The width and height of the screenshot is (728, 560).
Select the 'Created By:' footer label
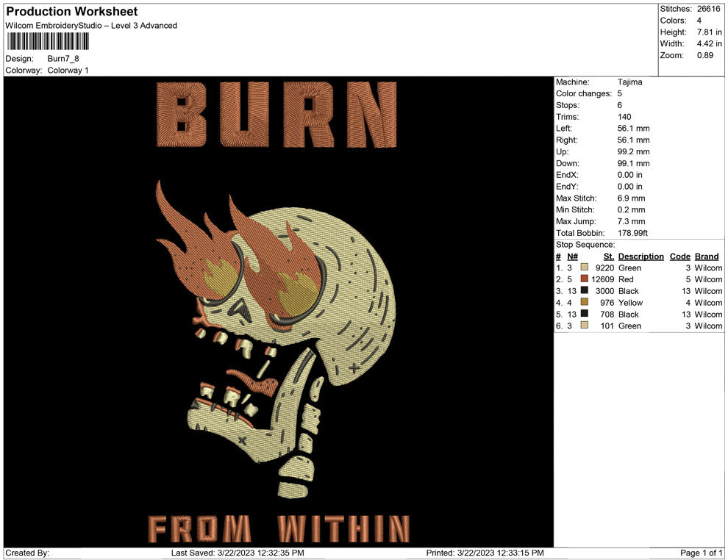(x=27, y=553)
